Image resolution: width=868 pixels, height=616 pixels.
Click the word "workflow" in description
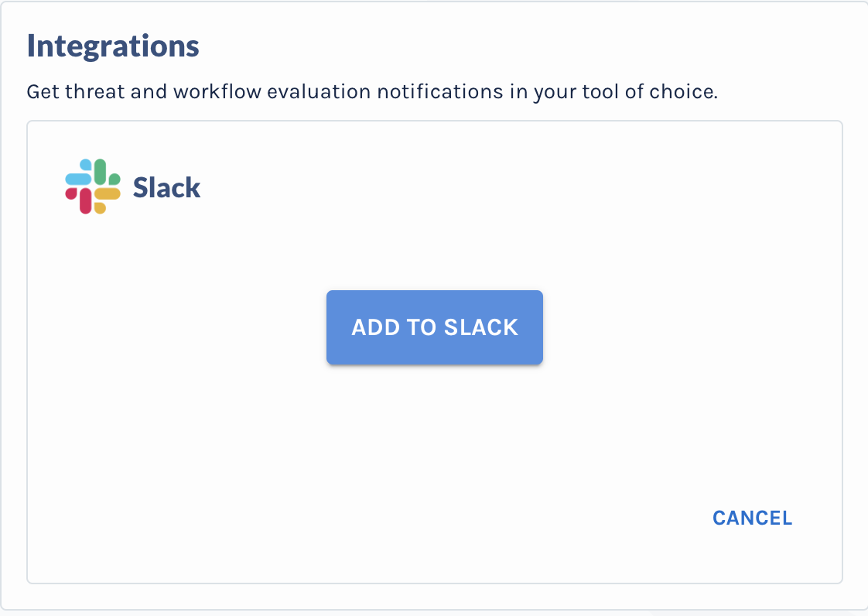(x=217, y=92)
